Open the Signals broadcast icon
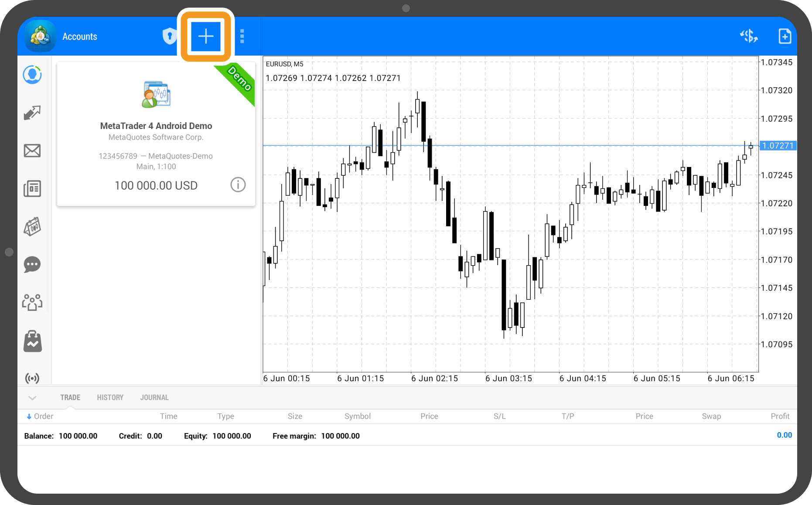The image size is (812, 505). pyautogui.click(x=32, y=378)
